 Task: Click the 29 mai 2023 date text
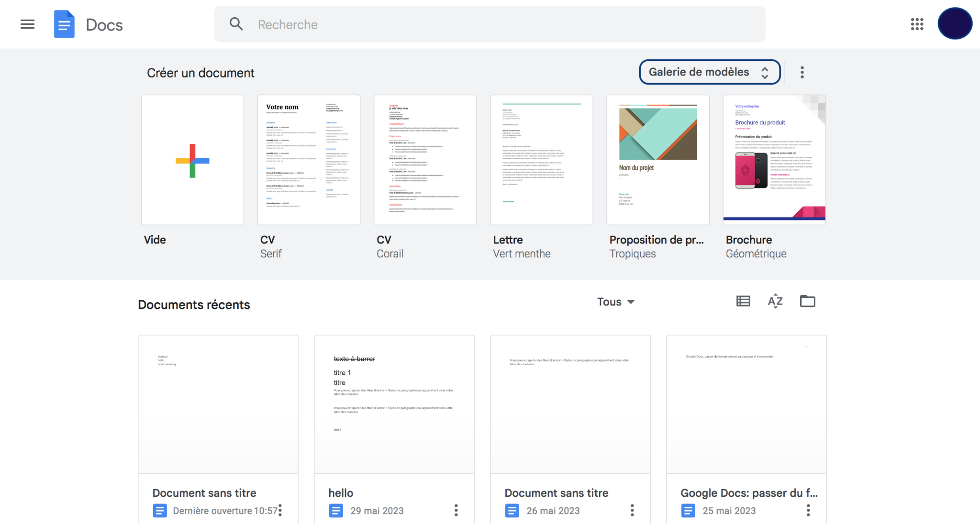377,511
